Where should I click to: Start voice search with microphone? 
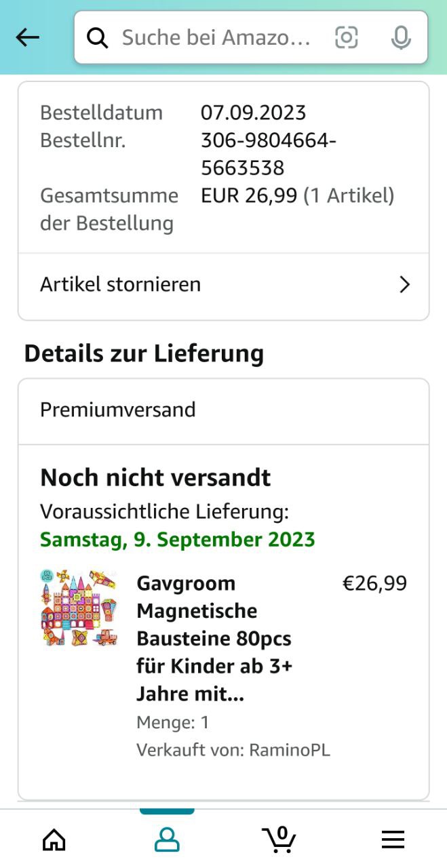pyautogui.click(x=401, y=38)
